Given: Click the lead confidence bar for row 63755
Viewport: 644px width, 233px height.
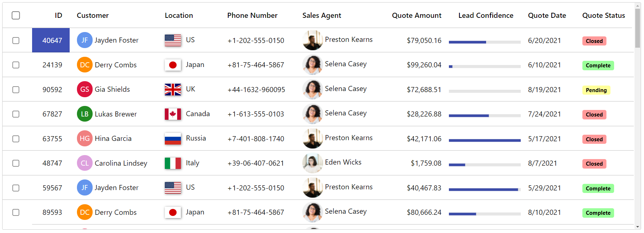Looking at the screenshot, I should (x=485, y=140).
